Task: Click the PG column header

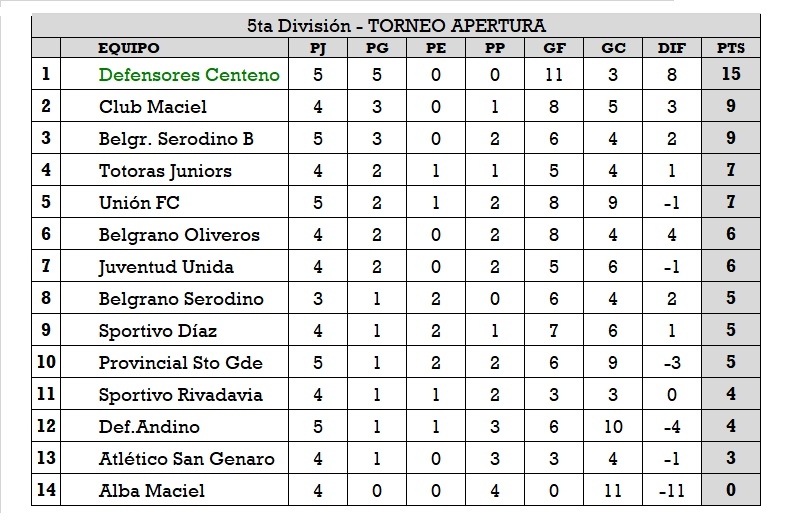Action: point(376,47)
